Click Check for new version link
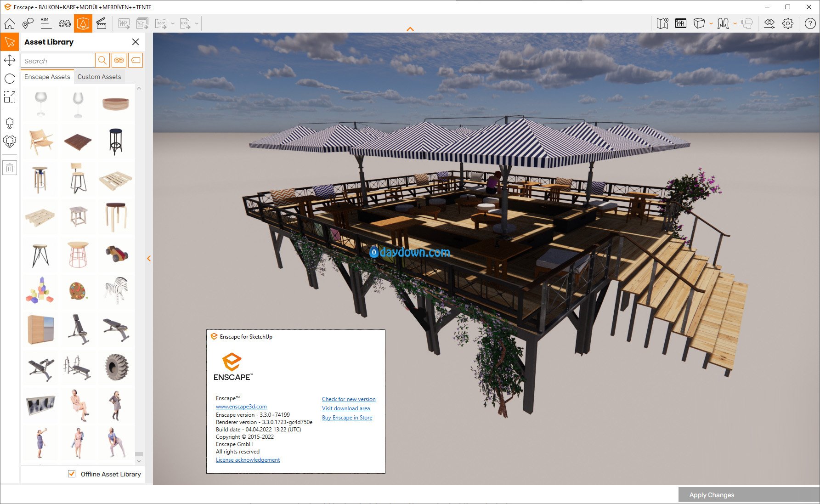 coord(349,399)
